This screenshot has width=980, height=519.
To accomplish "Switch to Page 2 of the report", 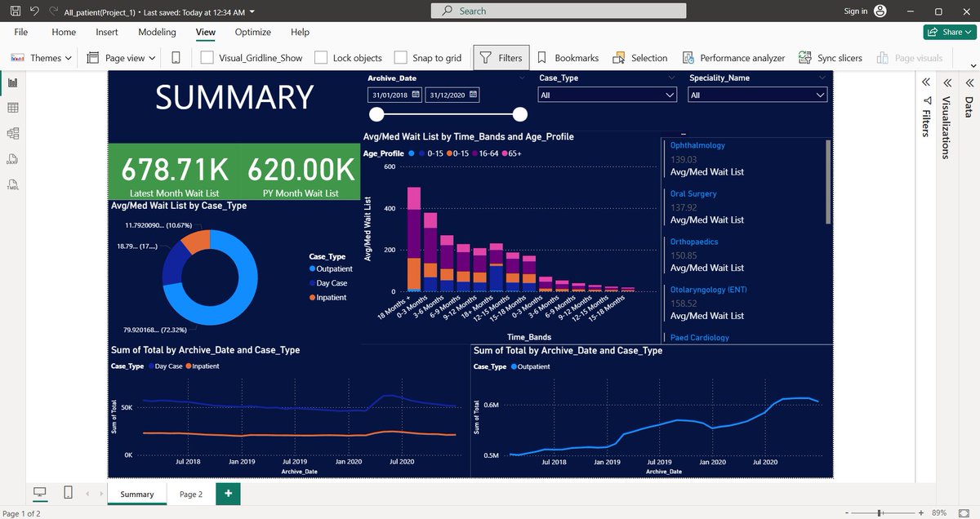I will click(x=189, y=494).
